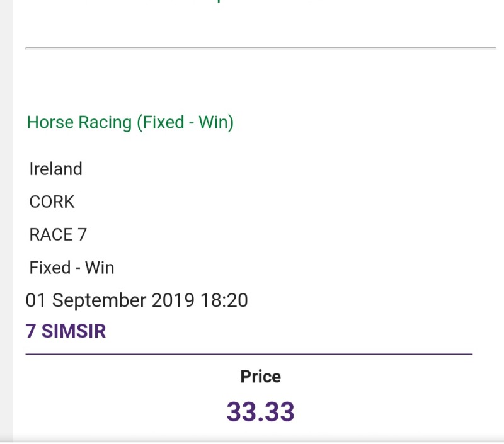Viewport: 504px width, 444px height.
Task: Click the runner number 7 before SIMSIR
Action: click(30, 331)
